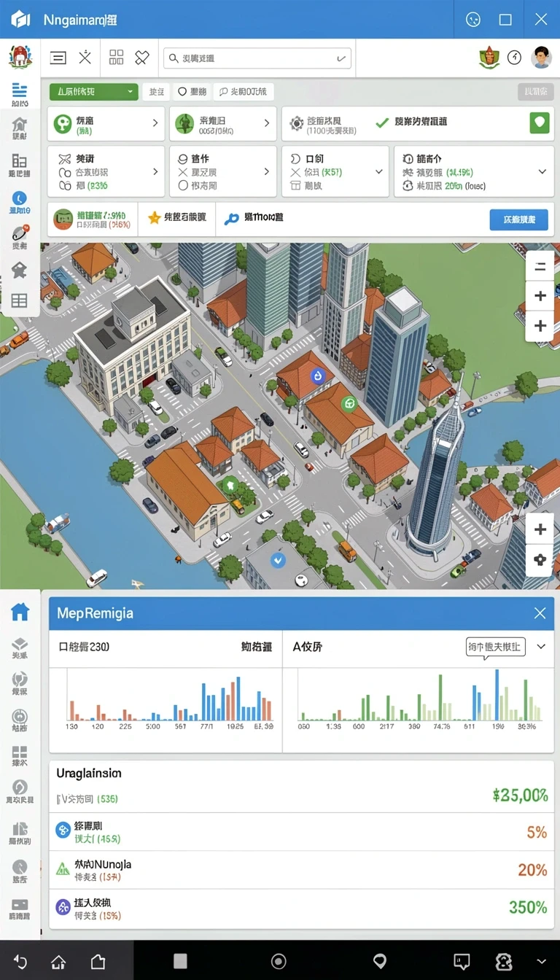Click the green round map marker
This screenshot has width=560, height=980.
(x=349, y=402)
